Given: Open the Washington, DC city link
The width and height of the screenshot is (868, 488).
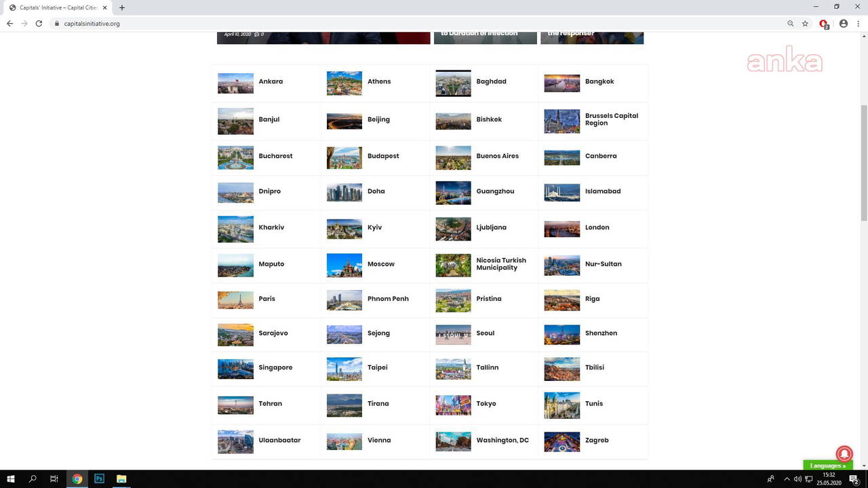Looking at the screenshot, I should pyautogui.click(x=502, y=441).
